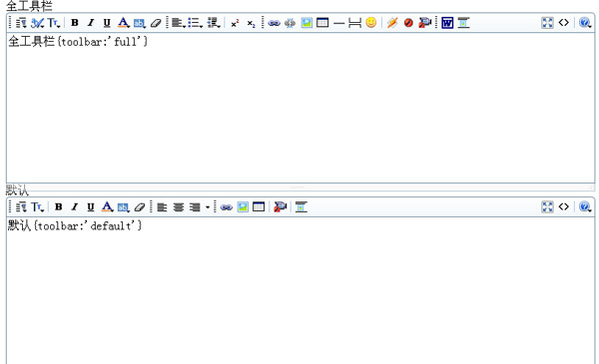Open the list style dropdown

[196, 23]
